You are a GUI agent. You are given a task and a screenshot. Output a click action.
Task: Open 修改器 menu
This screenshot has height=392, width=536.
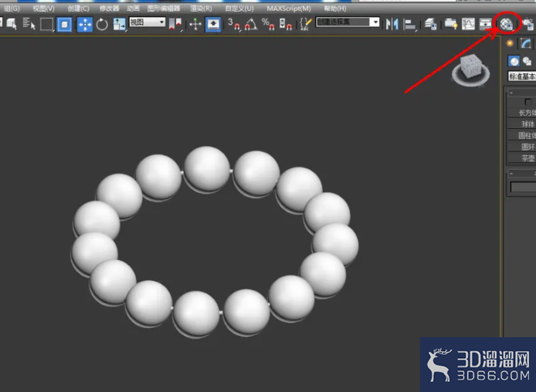[x=109, y=8]
